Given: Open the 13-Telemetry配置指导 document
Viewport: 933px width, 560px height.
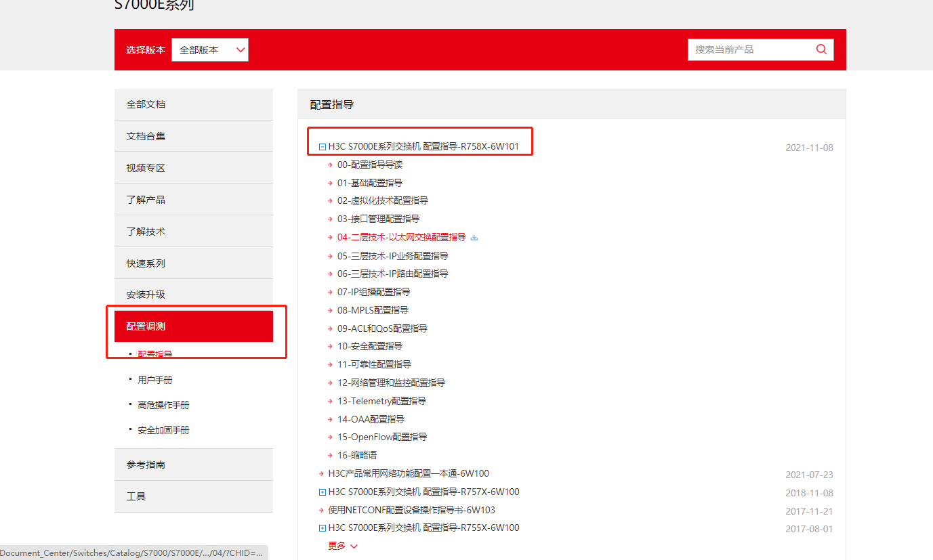Looking at the screenshot, I should point(382,401).
